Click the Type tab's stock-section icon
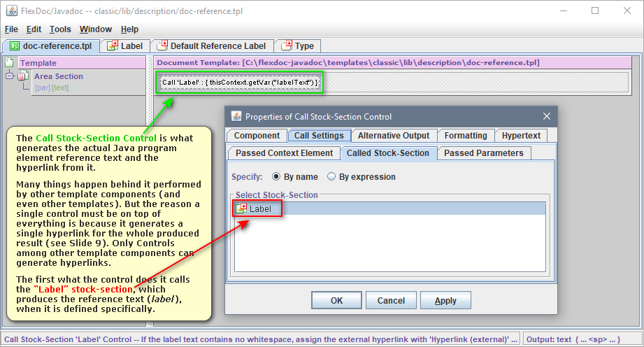The height and width of the screenshot is (347, 644). [x=287, y=46]
